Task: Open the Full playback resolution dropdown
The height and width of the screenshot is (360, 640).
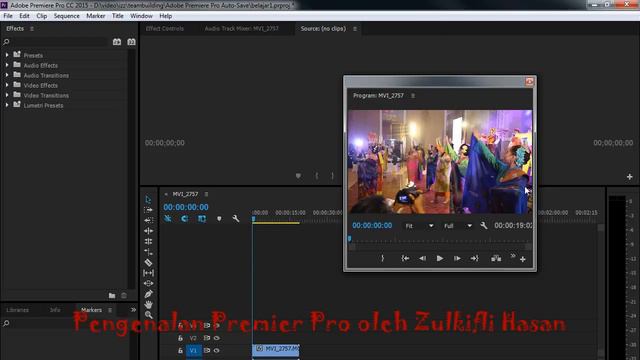Action: pyautogui.click(x=458, y=226)
